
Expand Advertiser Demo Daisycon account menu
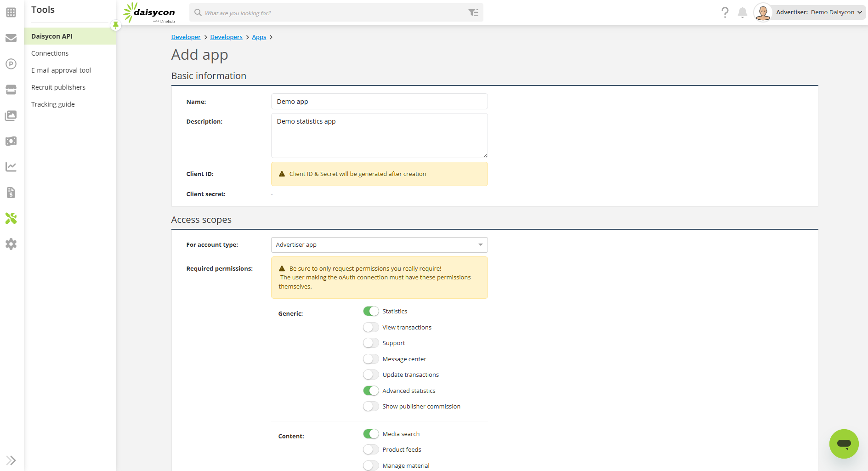(x=818, y=12)
